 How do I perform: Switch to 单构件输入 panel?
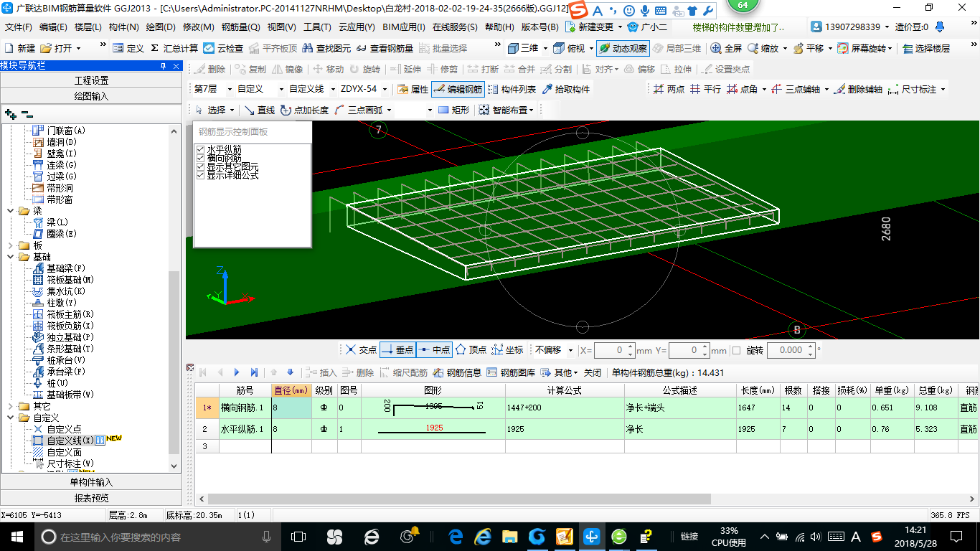(x=91, y=482)
